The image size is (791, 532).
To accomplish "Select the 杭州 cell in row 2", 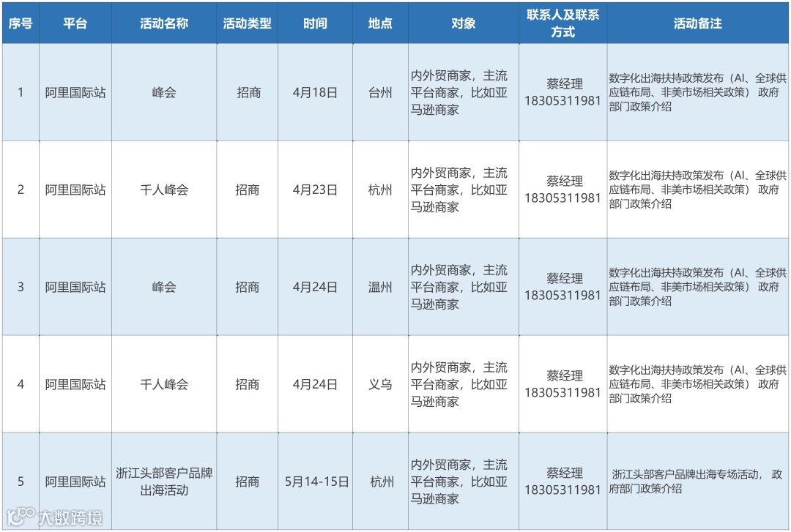I will click(x=380, y=190).
